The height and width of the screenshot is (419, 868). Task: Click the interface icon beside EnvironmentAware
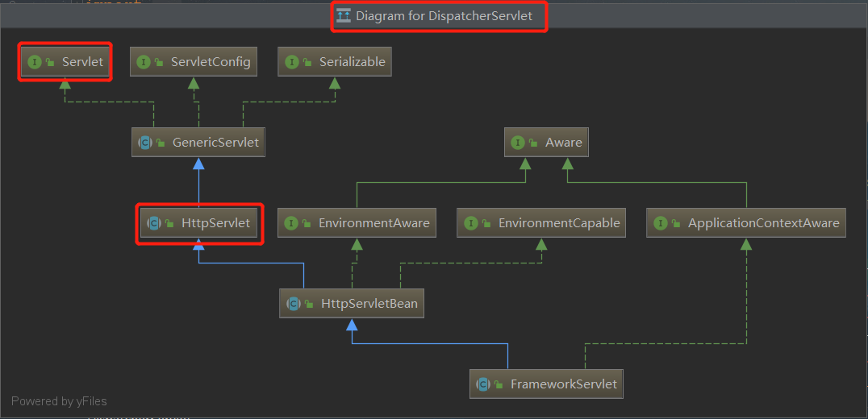pyautogui.click(x=291, y=223)
